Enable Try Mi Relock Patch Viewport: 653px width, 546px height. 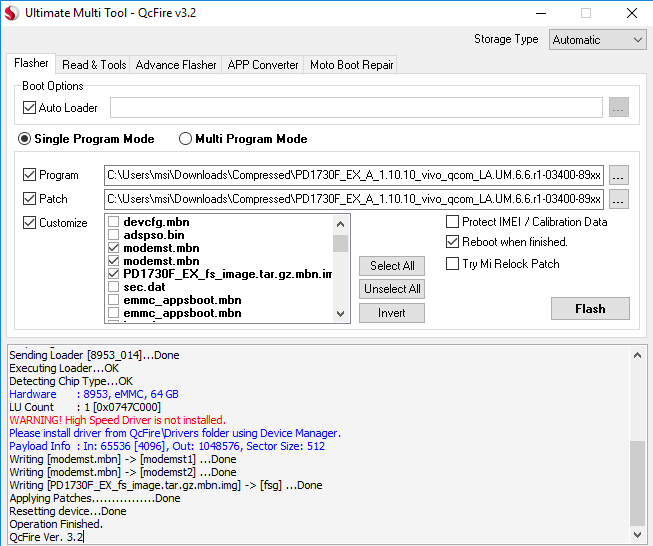click(452, 264)
